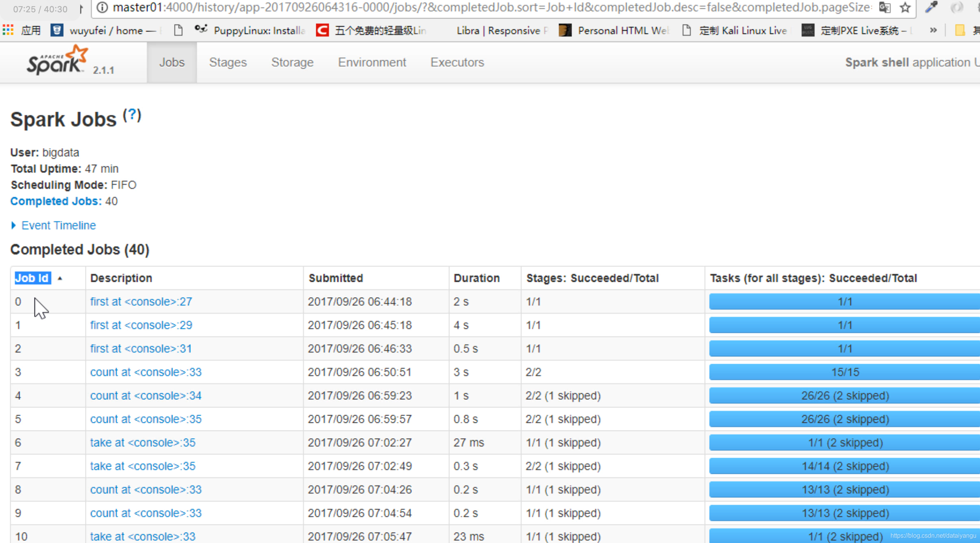Open the Personal HTML bookmark

[614, 30]
